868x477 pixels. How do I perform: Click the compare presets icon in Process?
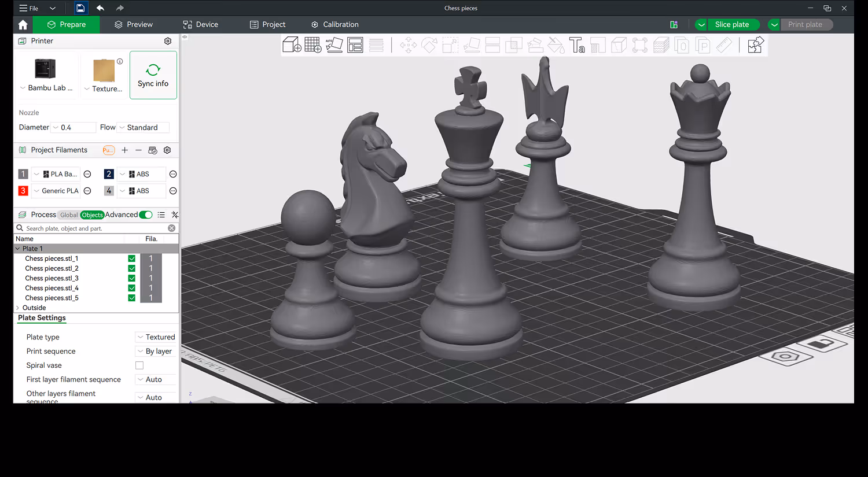point(175,215)
